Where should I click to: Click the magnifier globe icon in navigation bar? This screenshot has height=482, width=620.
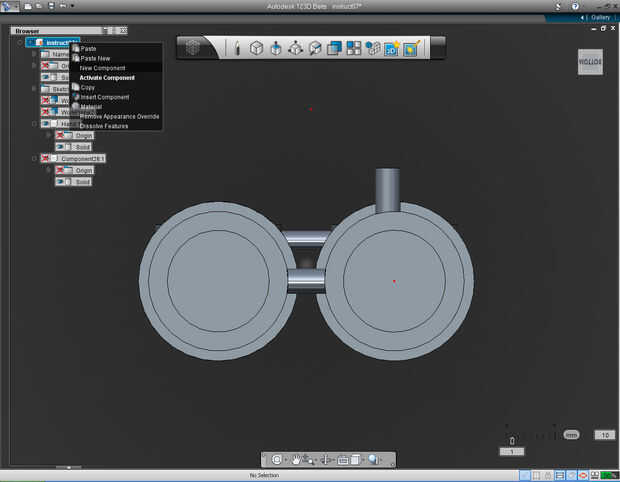[373, 459]
